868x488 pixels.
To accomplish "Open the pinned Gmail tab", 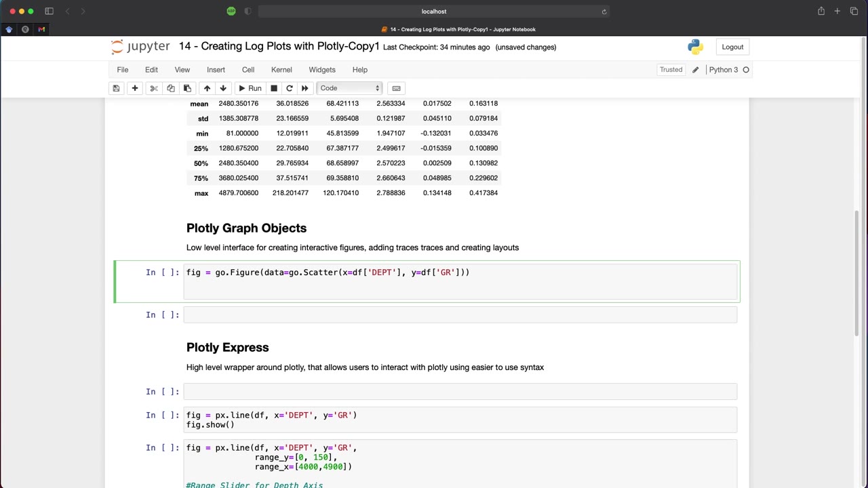I will [41, 29].
